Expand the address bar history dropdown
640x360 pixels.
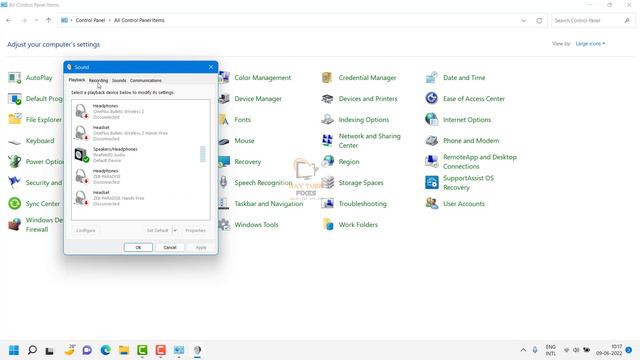coord(524,20)
